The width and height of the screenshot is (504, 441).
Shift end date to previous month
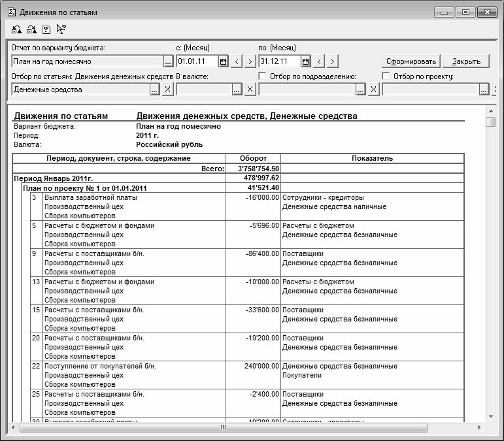(319, 61)
